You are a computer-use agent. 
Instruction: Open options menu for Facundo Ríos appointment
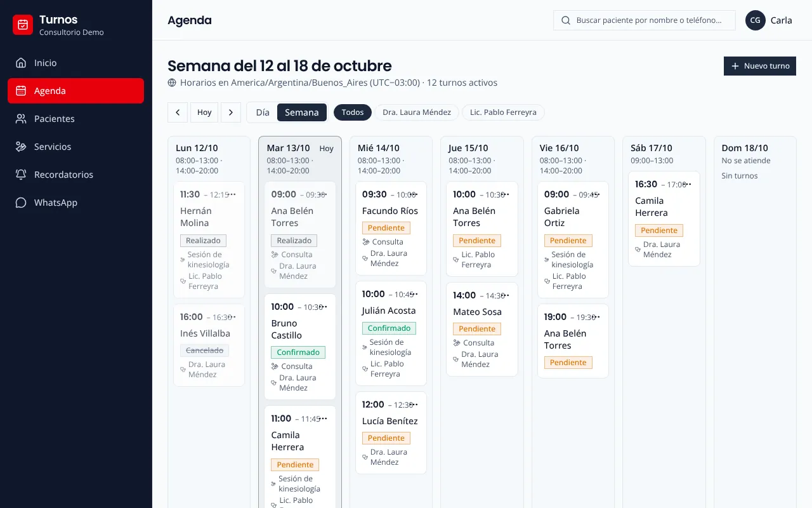[x=414, y=194]
